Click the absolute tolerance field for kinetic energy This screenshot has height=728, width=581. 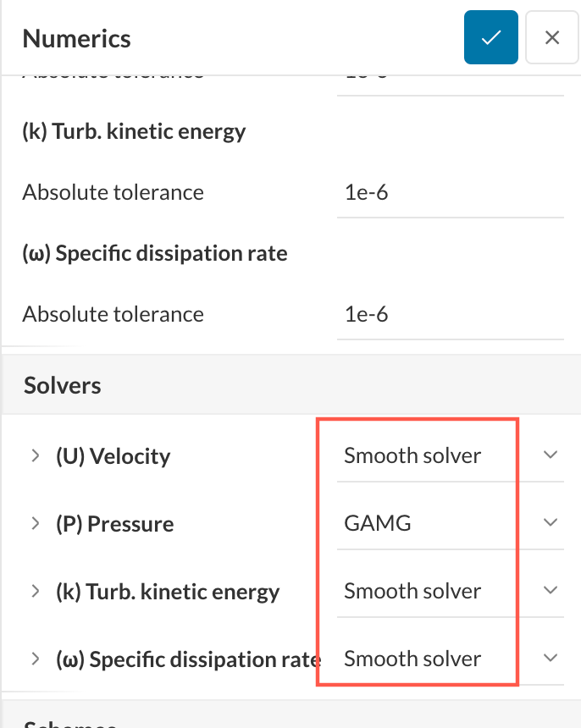click(449, 192)
